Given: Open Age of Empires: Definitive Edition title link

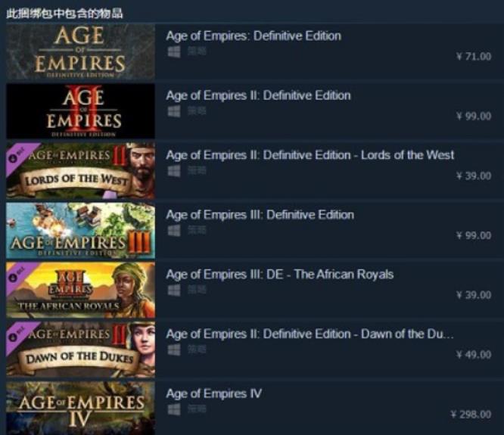Looking at the screenshot, I should (x=254, y=36).
